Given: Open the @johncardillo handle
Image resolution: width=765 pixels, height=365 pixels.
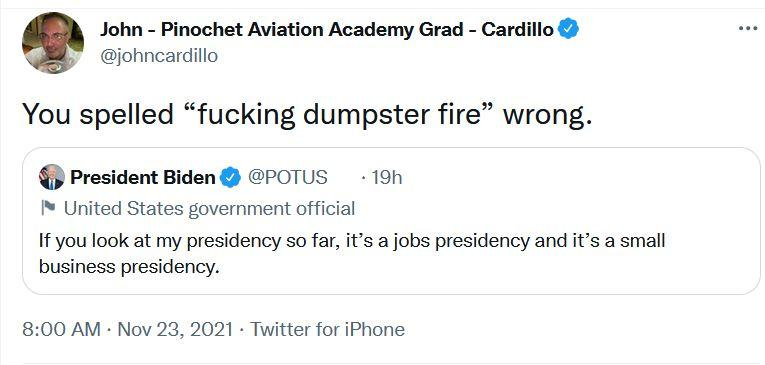Looking at the screenshot, I should (x=159, y=56).
